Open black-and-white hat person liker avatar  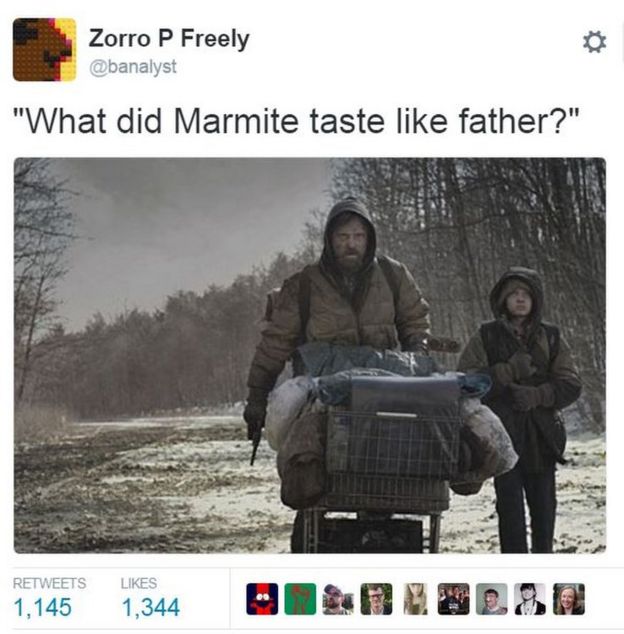click(x=530, y=599)
